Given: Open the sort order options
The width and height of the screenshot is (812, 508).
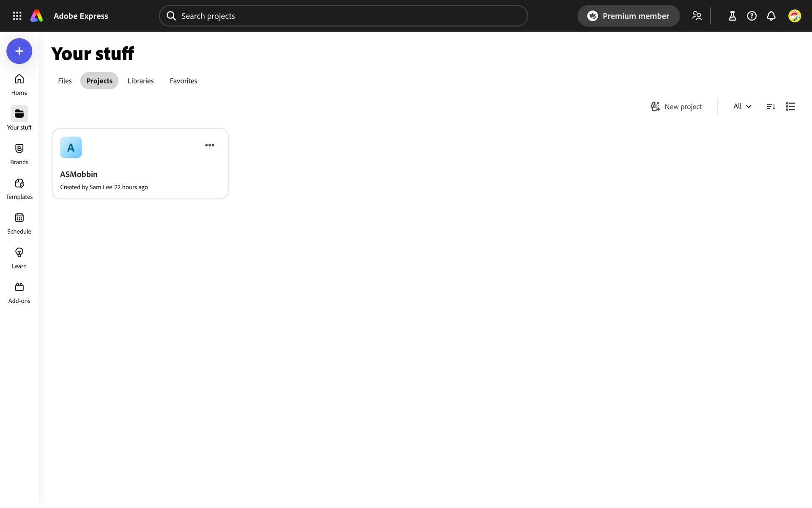Looking at the screenshot, I should point(771,107).
